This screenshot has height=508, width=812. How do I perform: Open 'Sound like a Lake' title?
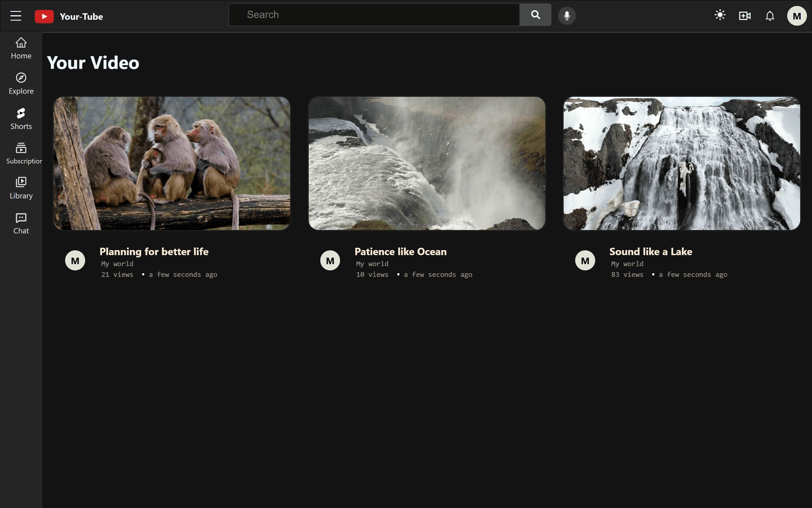click(651, 252)
